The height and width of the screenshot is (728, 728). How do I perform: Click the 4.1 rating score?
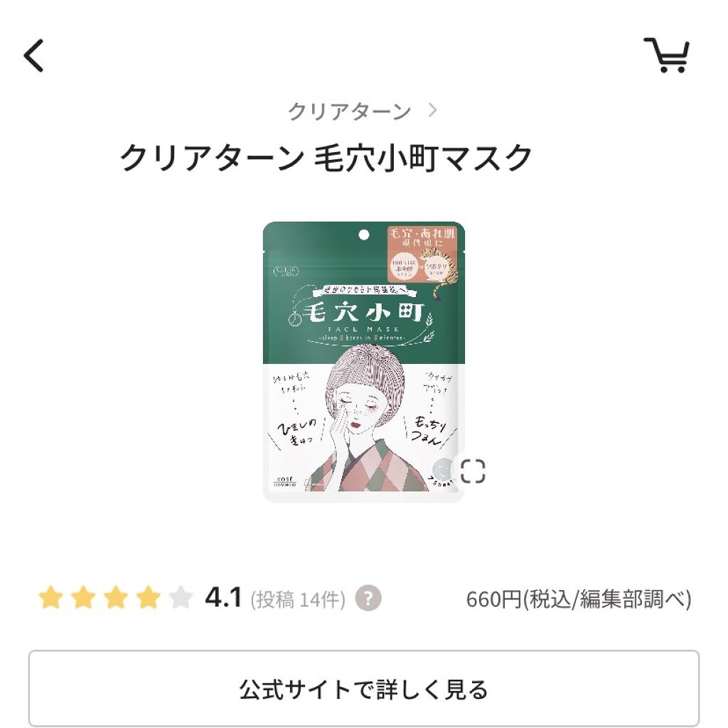[x=223, y=597]
